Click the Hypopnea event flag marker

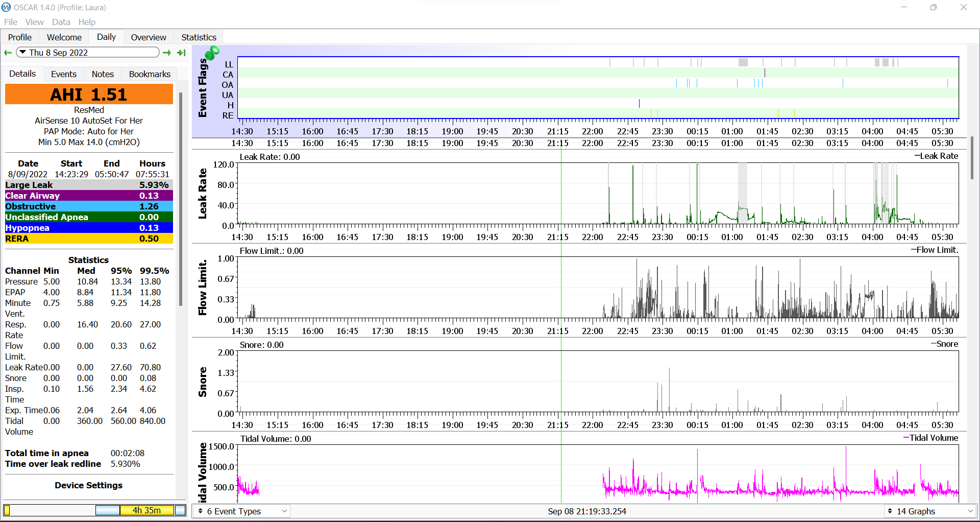pyautogui.click(x=639, y=104)
